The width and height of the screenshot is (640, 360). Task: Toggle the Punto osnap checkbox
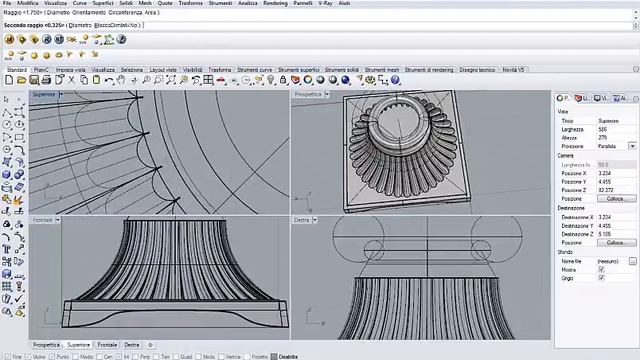(x=52, y=357)
